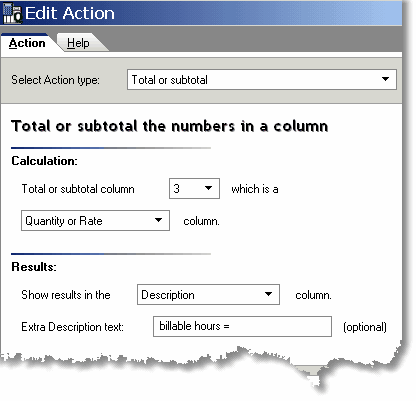Open the Quantity or Rate column type dropdown
Viewport: 416px width, 401px height.
click(95, 221)
